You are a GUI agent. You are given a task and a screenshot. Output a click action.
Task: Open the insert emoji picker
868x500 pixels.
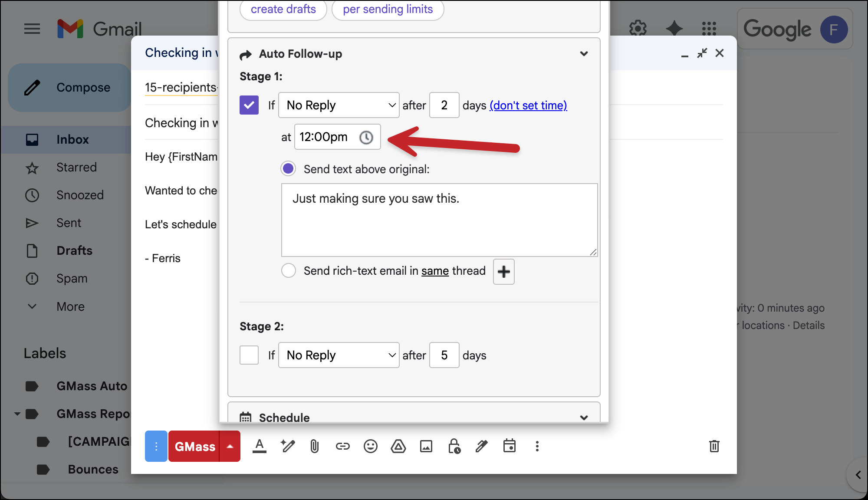click(370, 446)
